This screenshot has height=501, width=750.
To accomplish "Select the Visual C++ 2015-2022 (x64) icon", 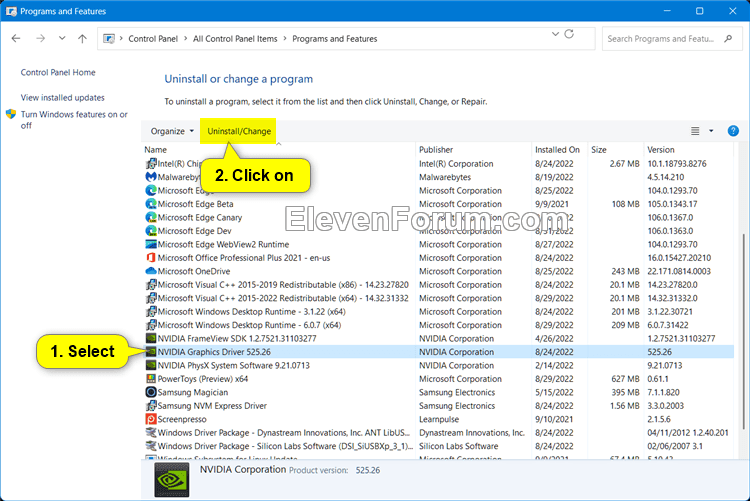I will (x=151, y=298).
